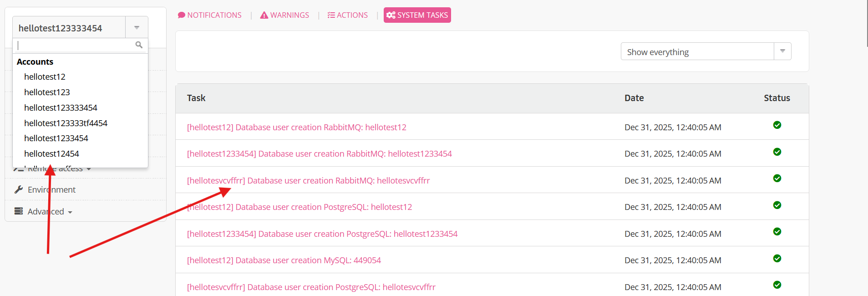This screenshot has width=868, height=296.
Task: Click the wrench icon beside Environment
Action: 19,189
